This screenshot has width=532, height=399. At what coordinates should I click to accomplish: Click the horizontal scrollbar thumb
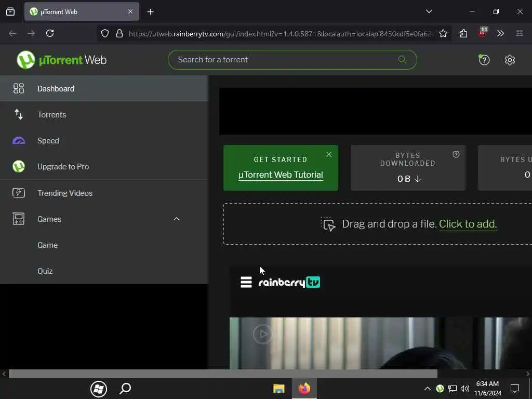click(223, 374)
